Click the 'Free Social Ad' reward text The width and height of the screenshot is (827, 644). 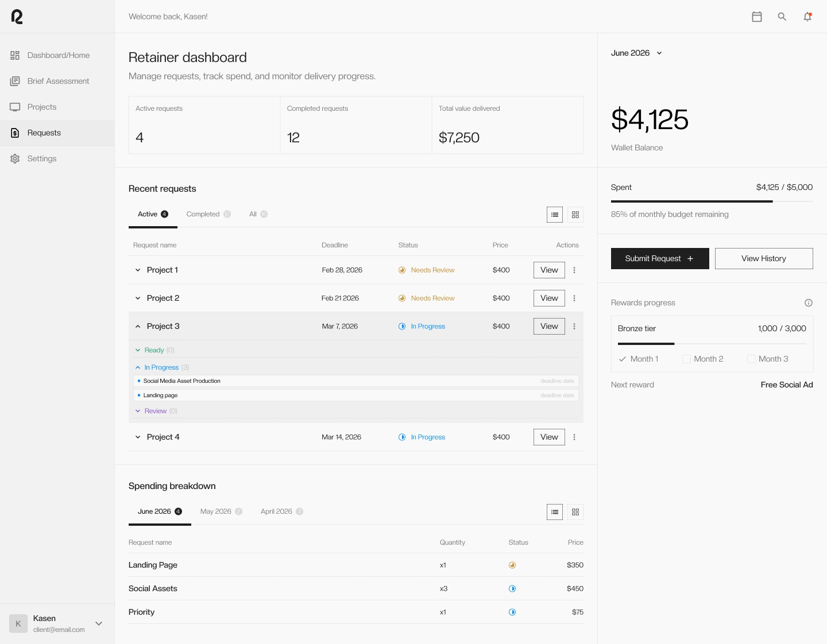(x=787, y=385)
